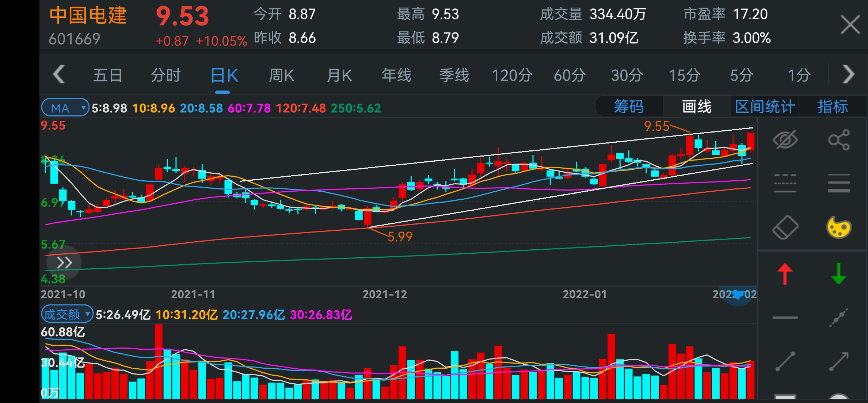Show more period tabs with the right chevron
The image size is (868, 403).
848,74
